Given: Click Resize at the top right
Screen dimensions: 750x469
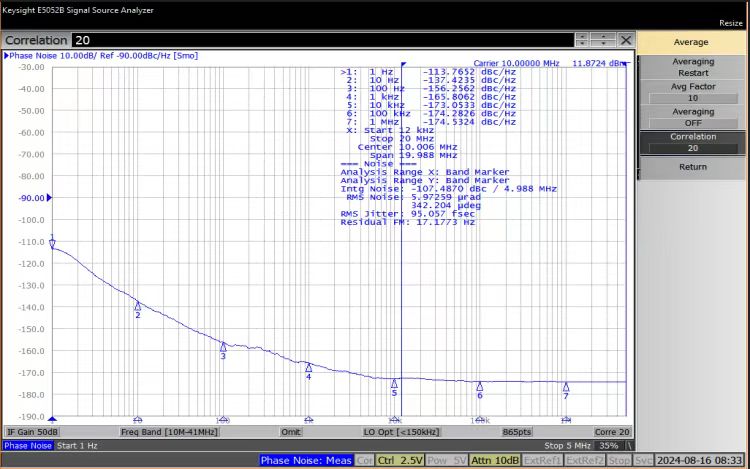Looking at the screenshot, I should tap(731, 23).
